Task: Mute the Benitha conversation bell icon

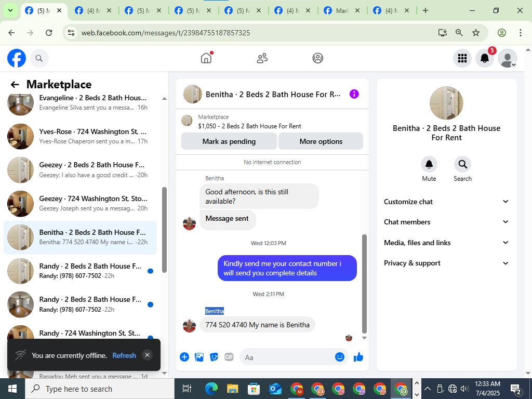Action: (429, 164)
